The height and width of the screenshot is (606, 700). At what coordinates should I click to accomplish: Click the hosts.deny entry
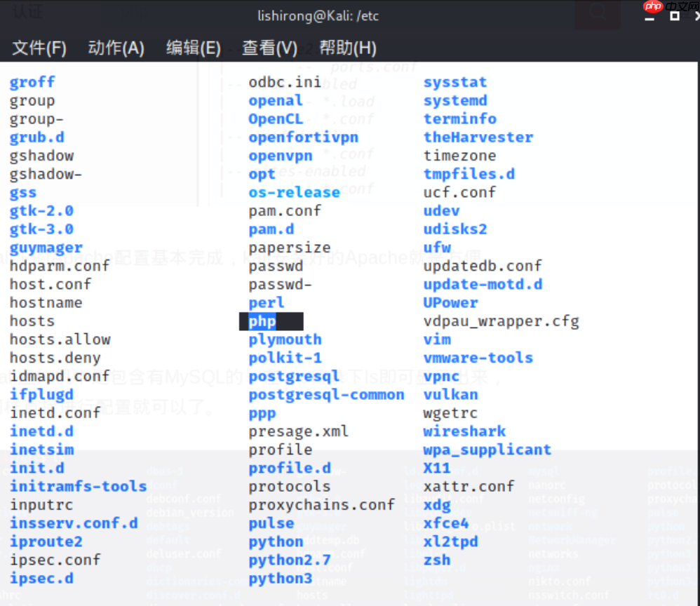55,358
